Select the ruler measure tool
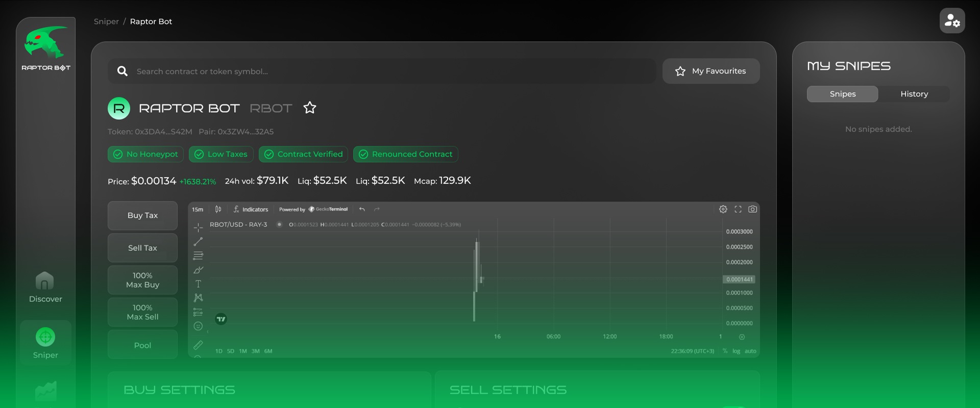 coord(198,345)
